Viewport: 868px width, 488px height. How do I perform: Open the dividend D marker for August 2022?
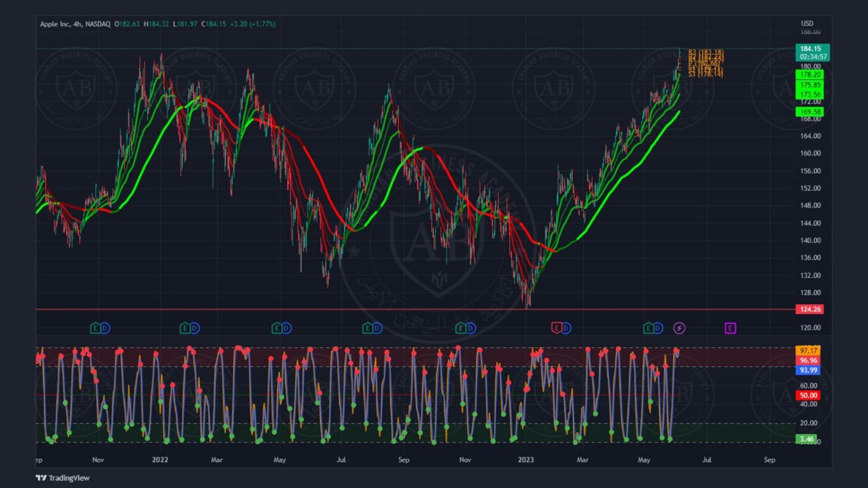[x=377, y=328]
